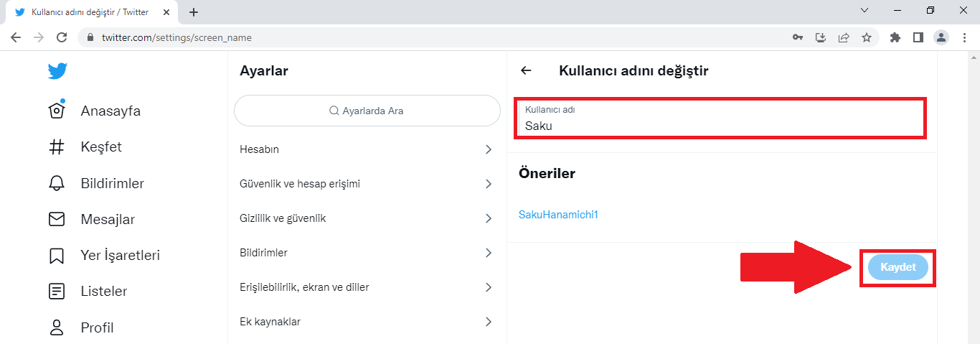Image resolution: width=980 pixels, height=344 pixels.
Task: Expand Güvenlik ve hesap erişimi chevron
Action: click(489, 184)
